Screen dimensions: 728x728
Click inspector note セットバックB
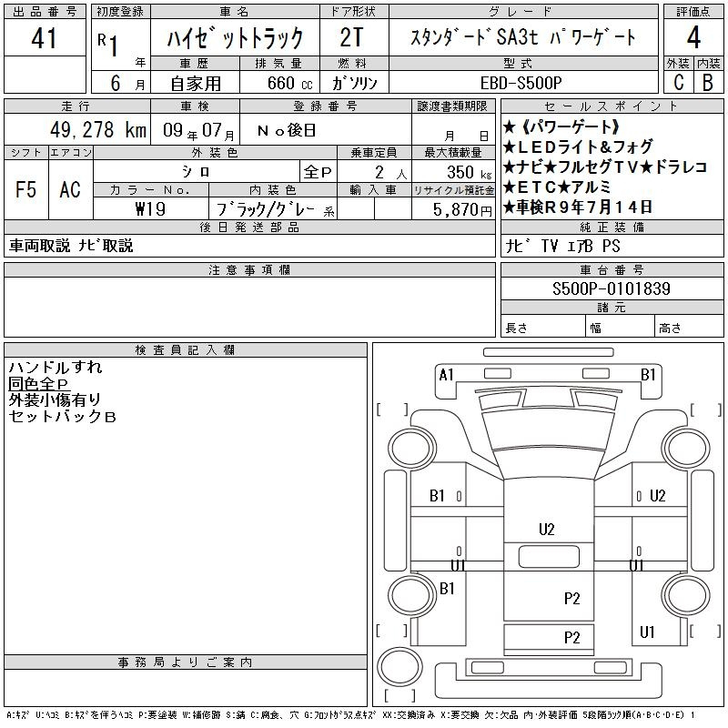62,416
